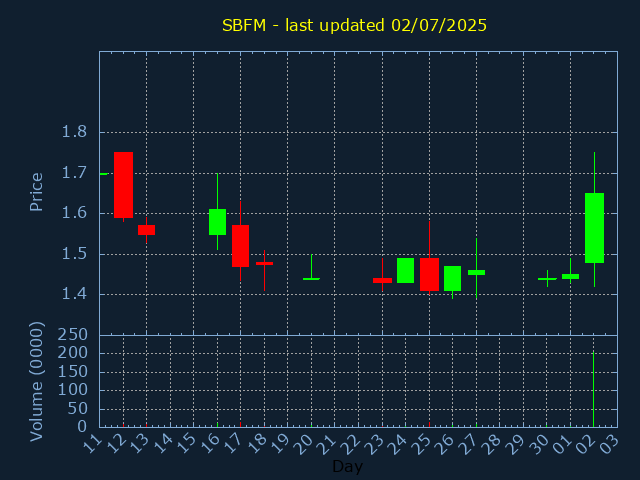Select the small red candlestick on day 13

pyautogui.click(x=147, y=230)
